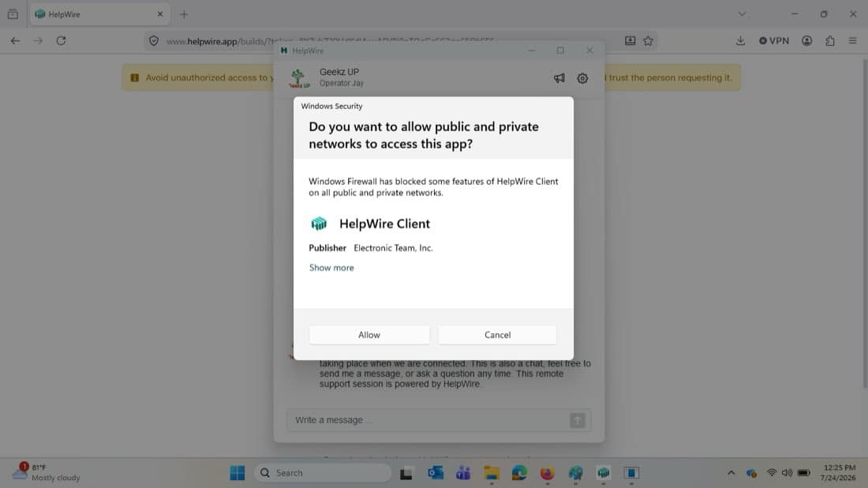Click the warning icon in yellow banner

(x=134, y=77)
